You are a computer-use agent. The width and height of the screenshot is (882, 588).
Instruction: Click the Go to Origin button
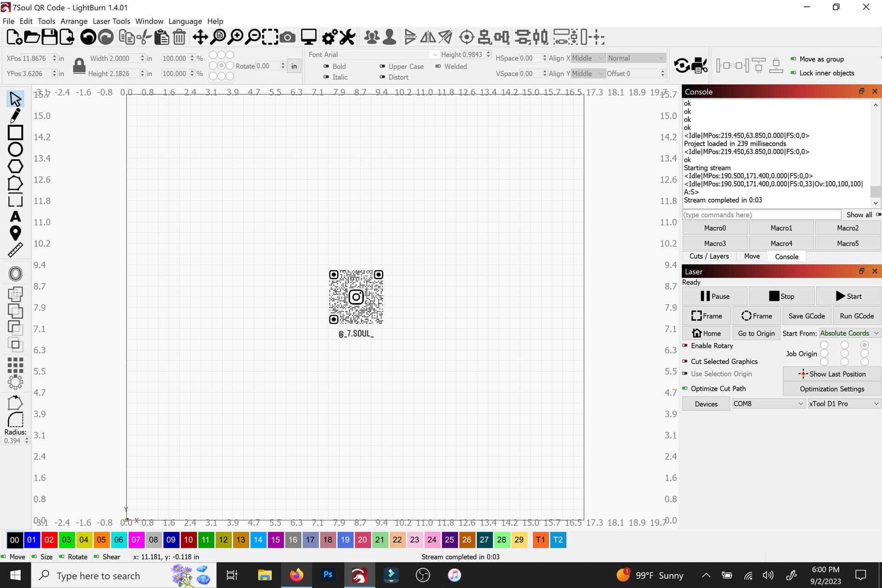[756, 334]
